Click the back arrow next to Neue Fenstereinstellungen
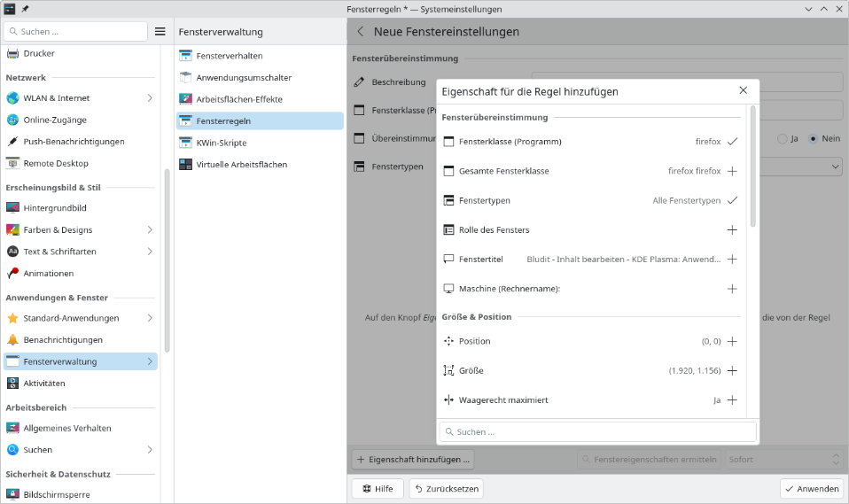This screenshot has width=849, height=504. (x=361, y=31)
